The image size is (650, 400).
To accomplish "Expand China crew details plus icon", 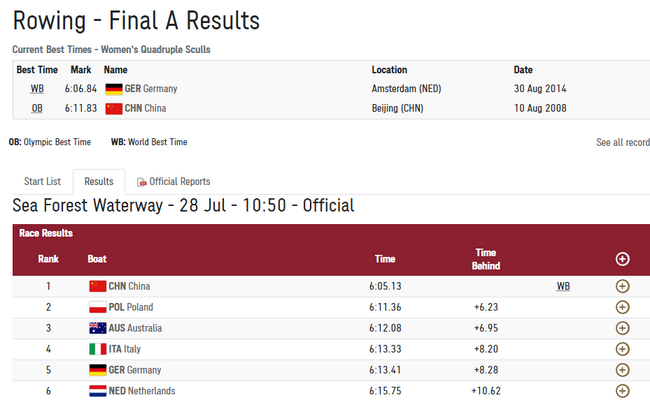I will tap(622, 286).
